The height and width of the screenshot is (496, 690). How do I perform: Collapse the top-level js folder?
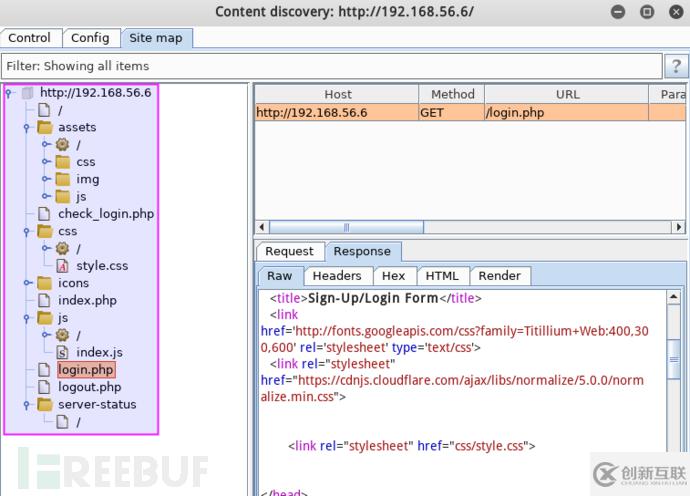(27, 318)
